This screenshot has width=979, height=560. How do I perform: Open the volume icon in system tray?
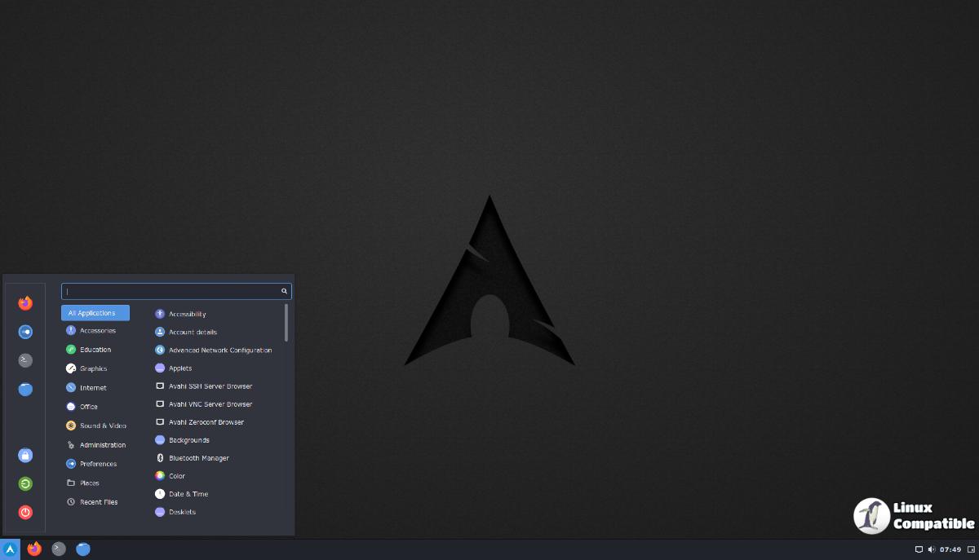coord(931,549)
